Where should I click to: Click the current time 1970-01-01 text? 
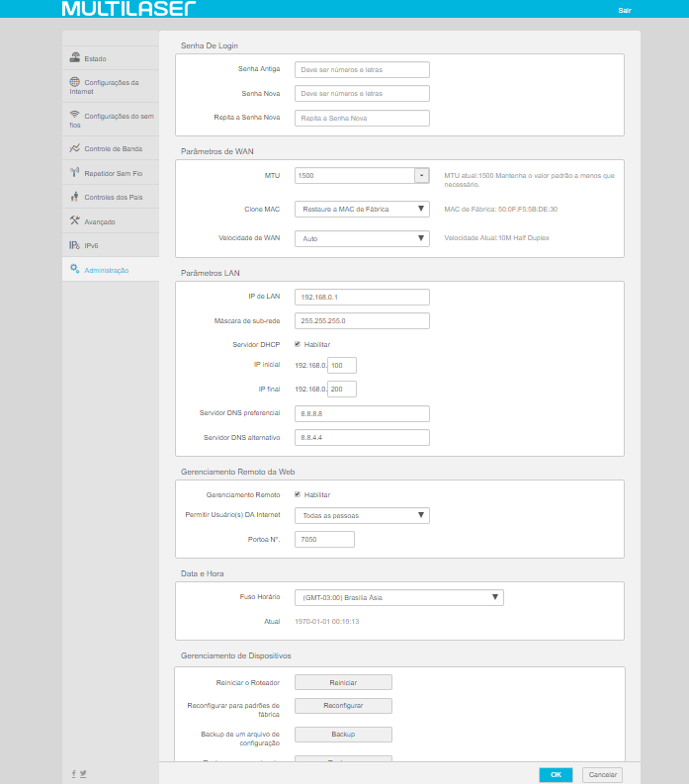(327, 622)
